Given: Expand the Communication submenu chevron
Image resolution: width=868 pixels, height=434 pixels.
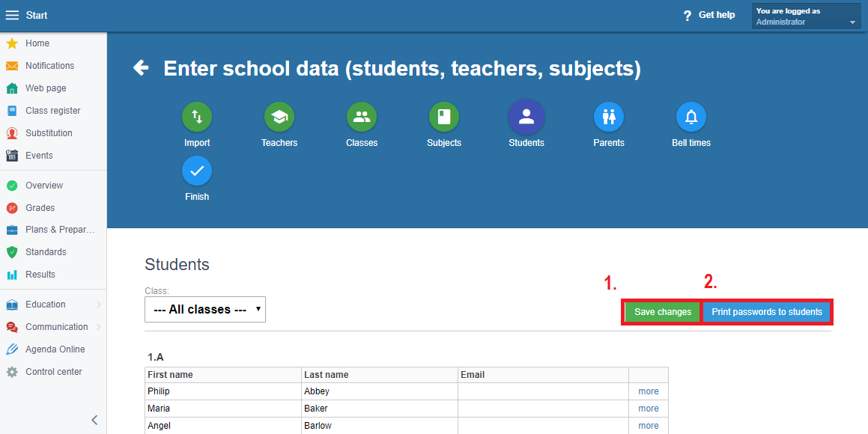Looking at the screenshot, I should click(99, 327).
